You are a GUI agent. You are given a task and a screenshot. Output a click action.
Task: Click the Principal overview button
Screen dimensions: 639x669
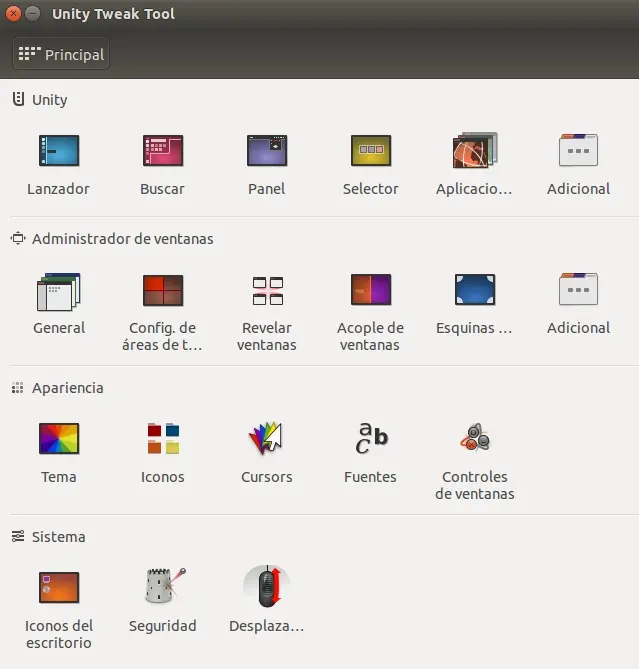pyautogui.click(x=61, y=54)
